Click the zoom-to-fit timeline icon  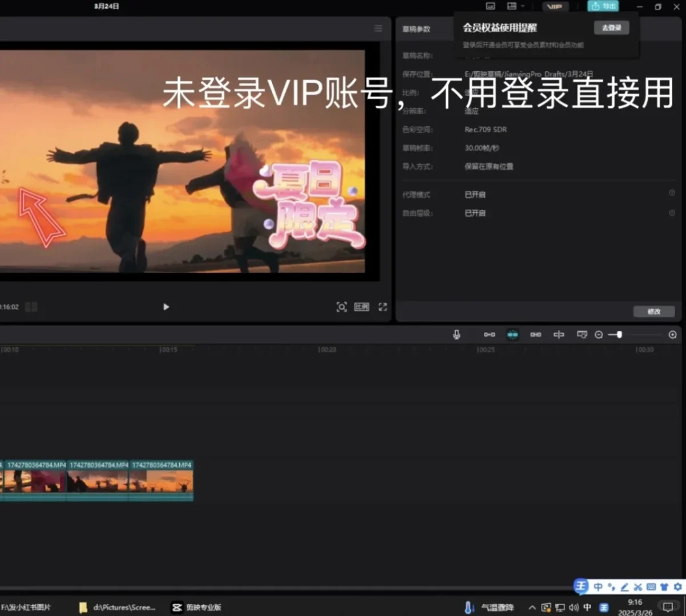672,334
